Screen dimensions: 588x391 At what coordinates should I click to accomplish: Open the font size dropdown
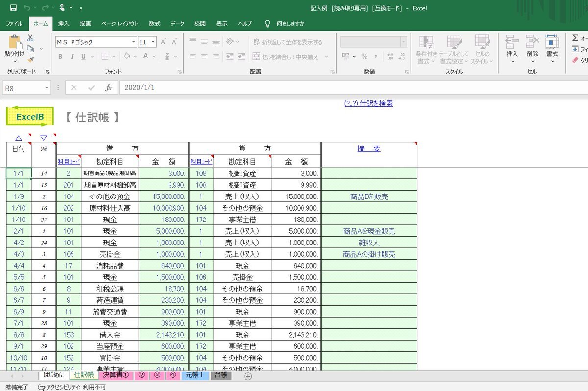coord(153,42)
